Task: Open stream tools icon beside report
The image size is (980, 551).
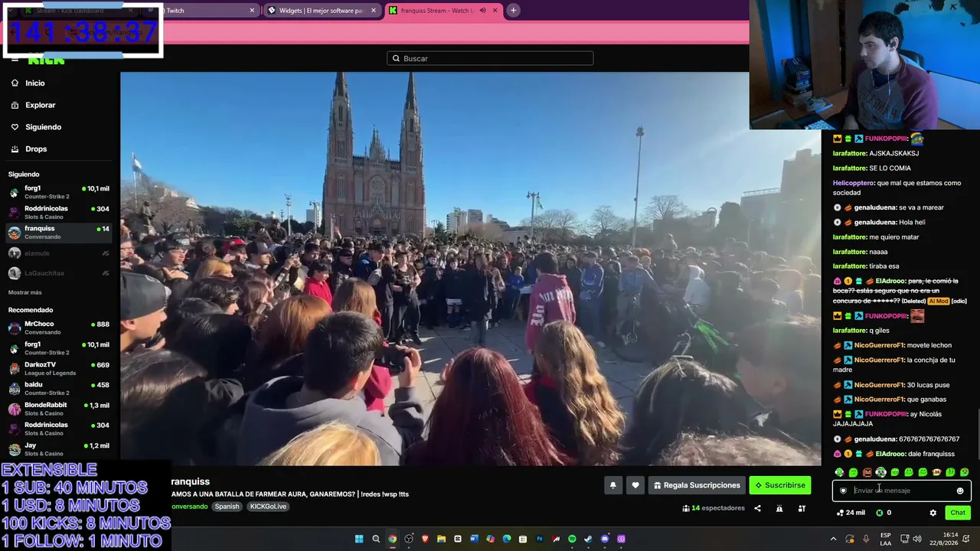Action: (x=802, y=508)
